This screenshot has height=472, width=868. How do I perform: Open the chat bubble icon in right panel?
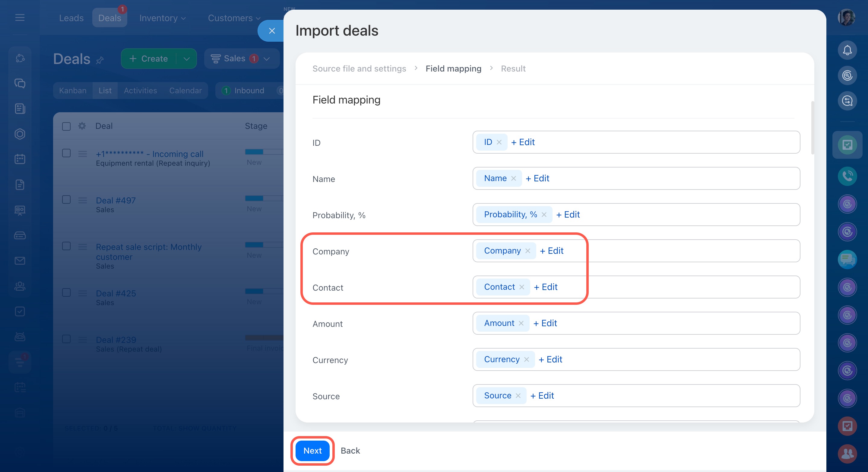847,259
